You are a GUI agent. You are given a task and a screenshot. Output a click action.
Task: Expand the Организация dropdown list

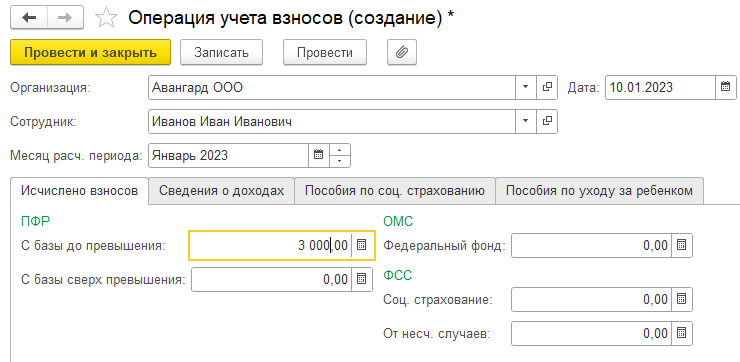click(x=526, y=87)
